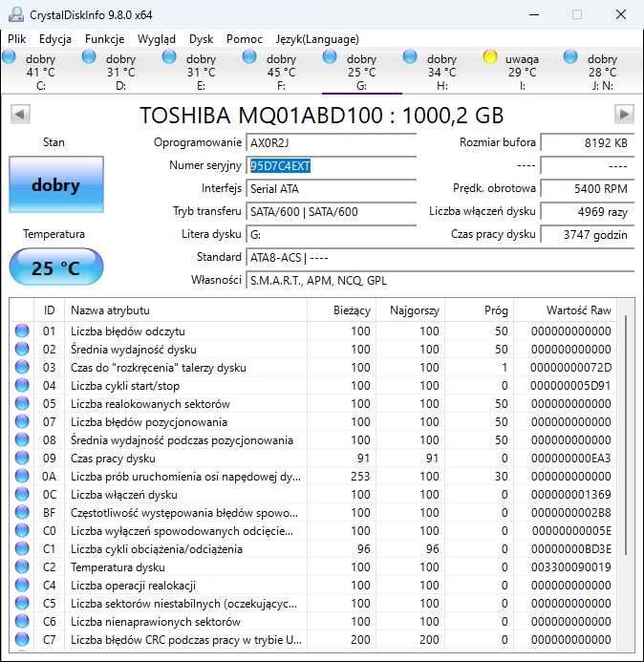Open the Plik menu
Viewport: 644px width, 662px height.
[17, 39]
